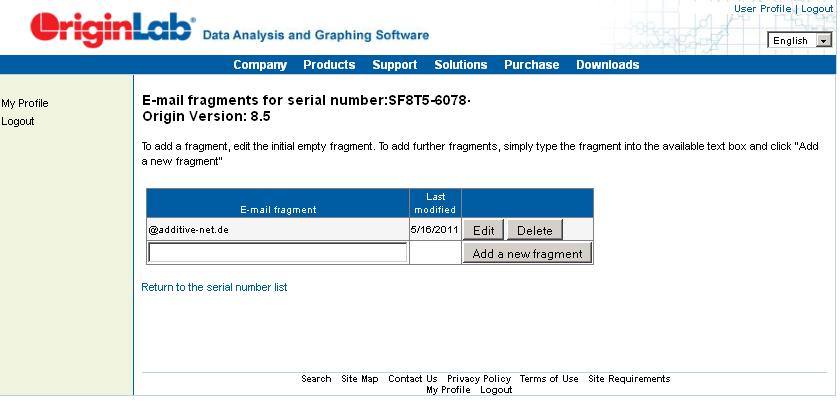Open the footer Site Requirements link
The height and width of the screenshot is (401, 840).
tap(629, 379)
